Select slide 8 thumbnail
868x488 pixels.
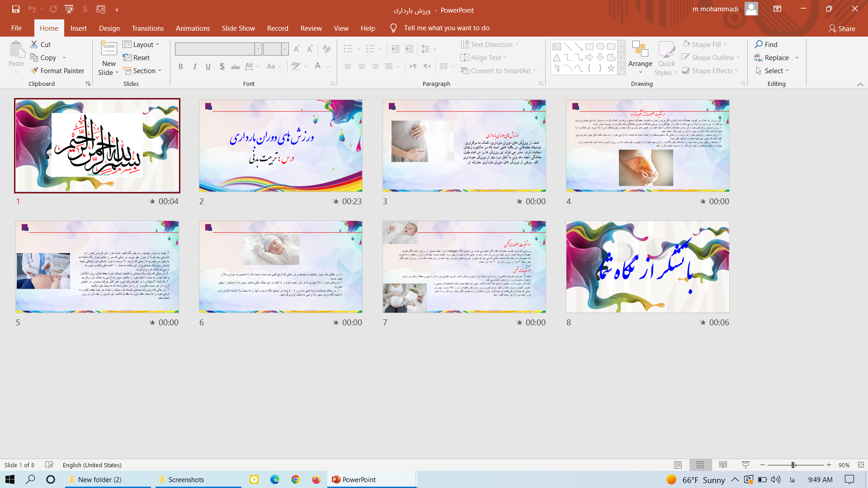[x=647, y=267]
